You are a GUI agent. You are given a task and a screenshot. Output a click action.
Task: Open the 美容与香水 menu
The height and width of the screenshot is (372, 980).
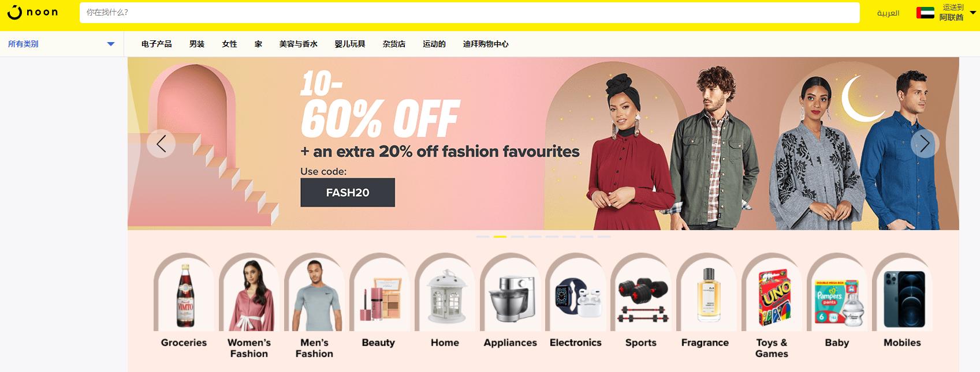click(298, 44)
